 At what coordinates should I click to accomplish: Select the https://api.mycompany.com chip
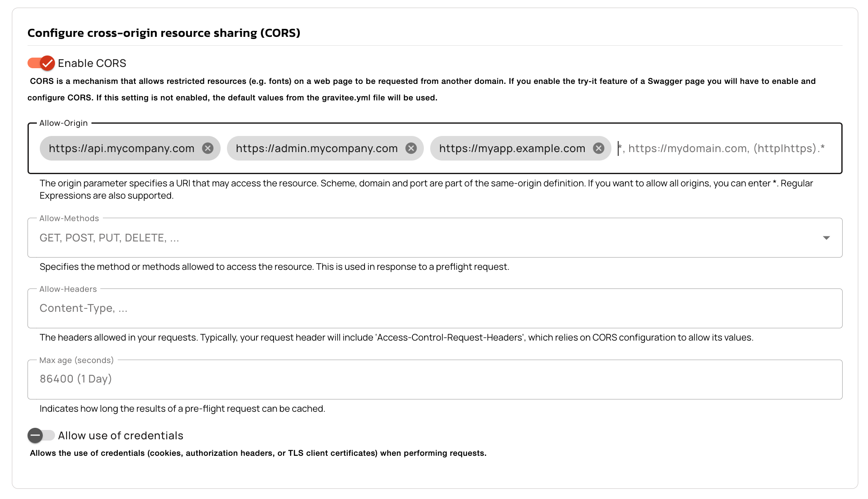122,148
